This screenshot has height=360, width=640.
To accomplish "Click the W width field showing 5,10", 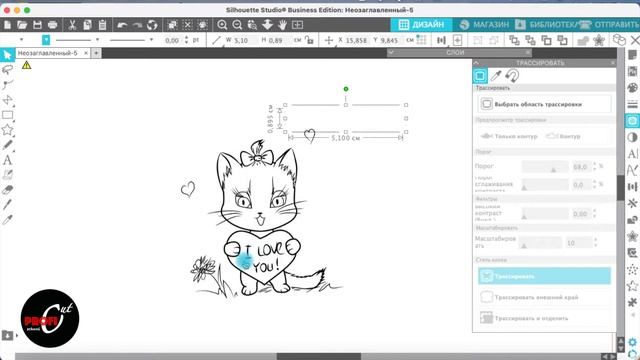I will coord(244,40).
